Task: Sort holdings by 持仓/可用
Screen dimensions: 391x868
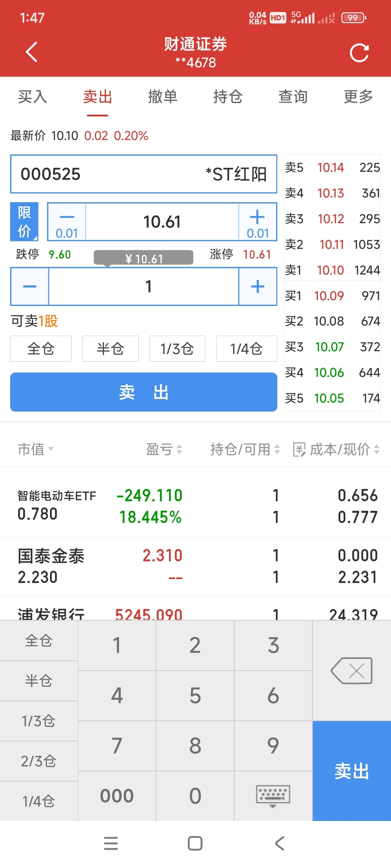Action: tap(245, 449)
